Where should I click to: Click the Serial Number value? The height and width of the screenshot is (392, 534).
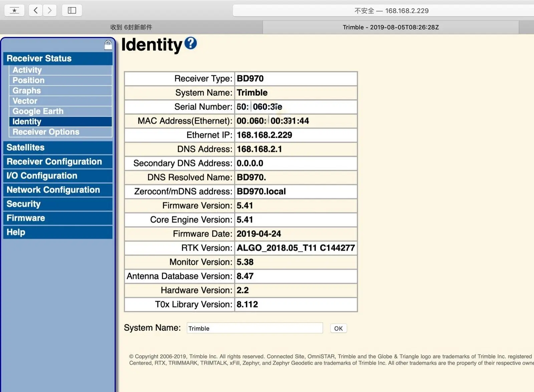coord(260,107)
